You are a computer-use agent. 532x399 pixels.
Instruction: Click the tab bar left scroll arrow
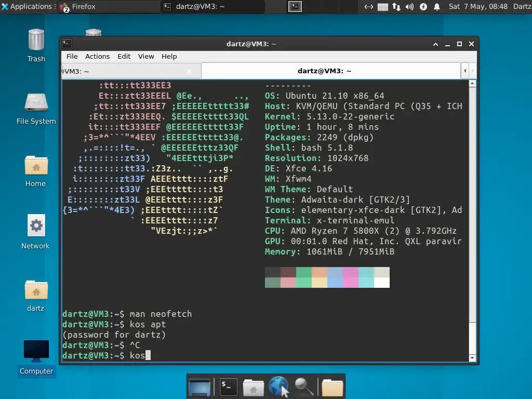click(x=465, y=71)
